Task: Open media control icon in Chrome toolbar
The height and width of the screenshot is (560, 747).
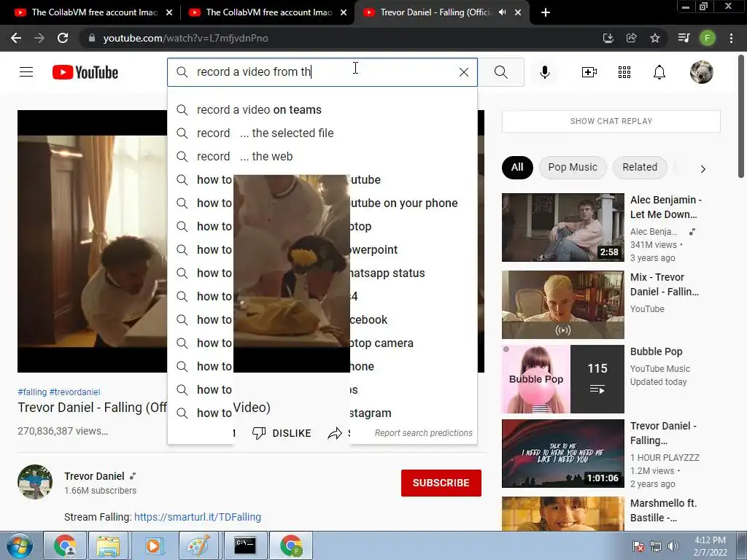Action: tap(684, 38)
